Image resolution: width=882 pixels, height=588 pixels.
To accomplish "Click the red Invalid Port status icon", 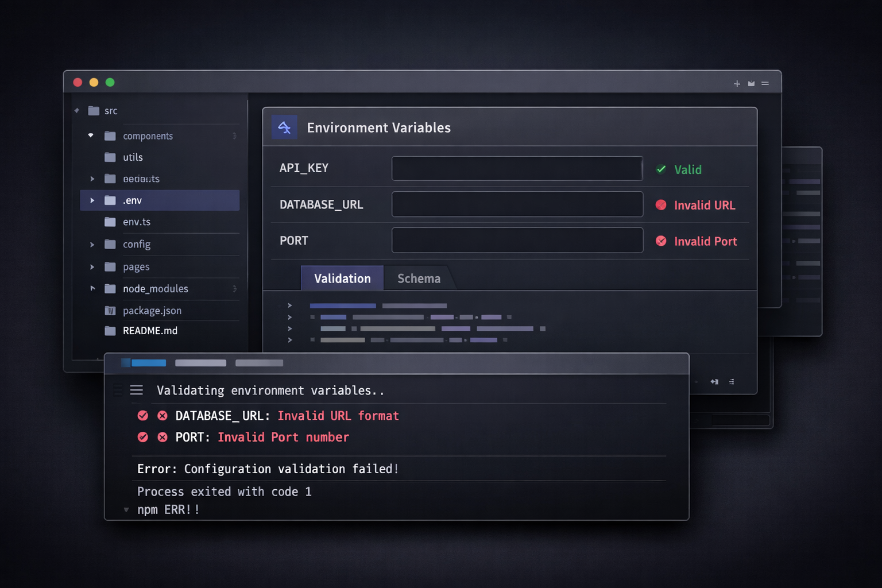I will 661,241.
